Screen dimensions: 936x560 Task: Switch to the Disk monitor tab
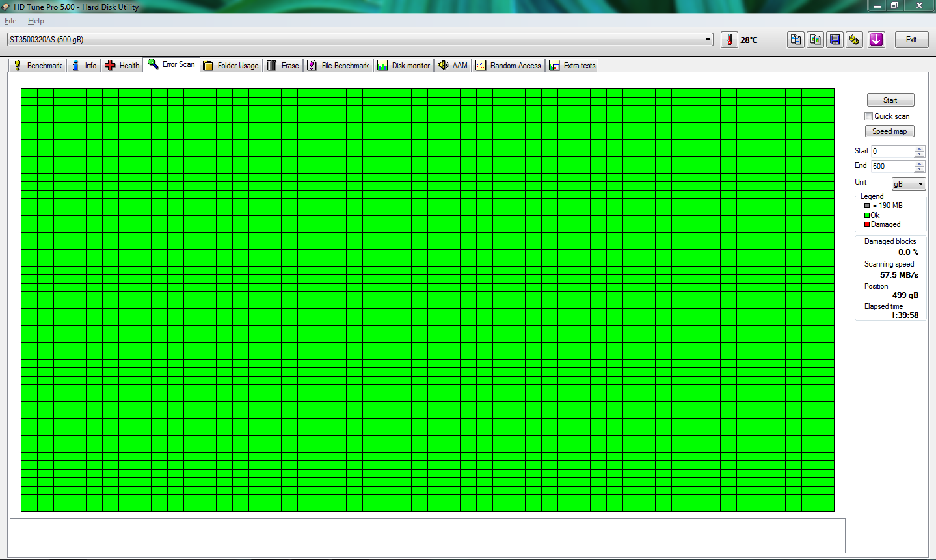404,65
